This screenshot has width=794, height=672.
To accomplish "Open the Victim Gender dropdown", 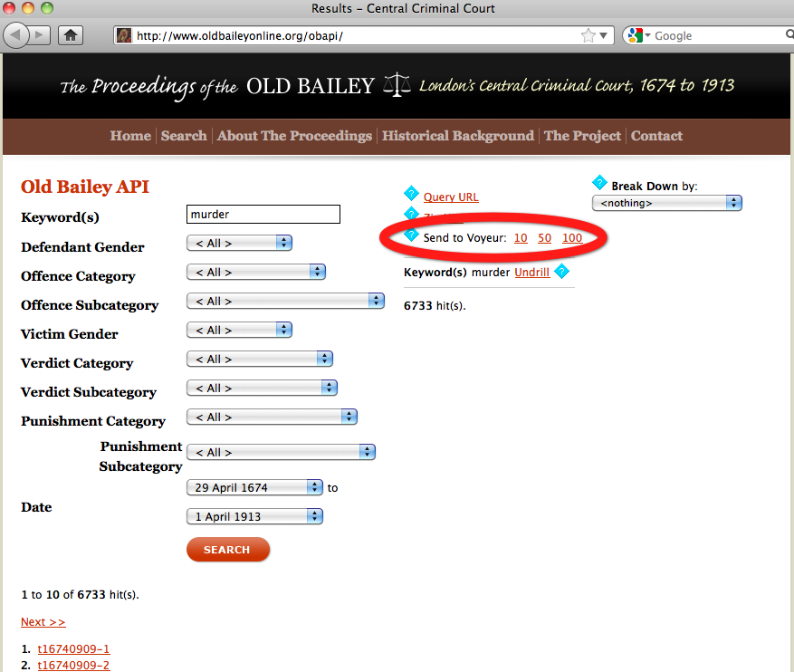I will (240, 330).
